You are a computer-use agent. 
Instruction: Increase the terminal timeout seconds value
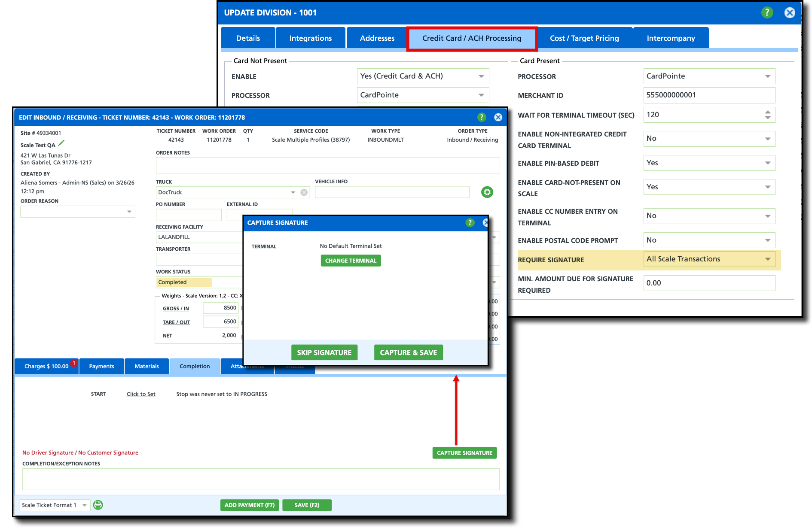pos(768,112)
